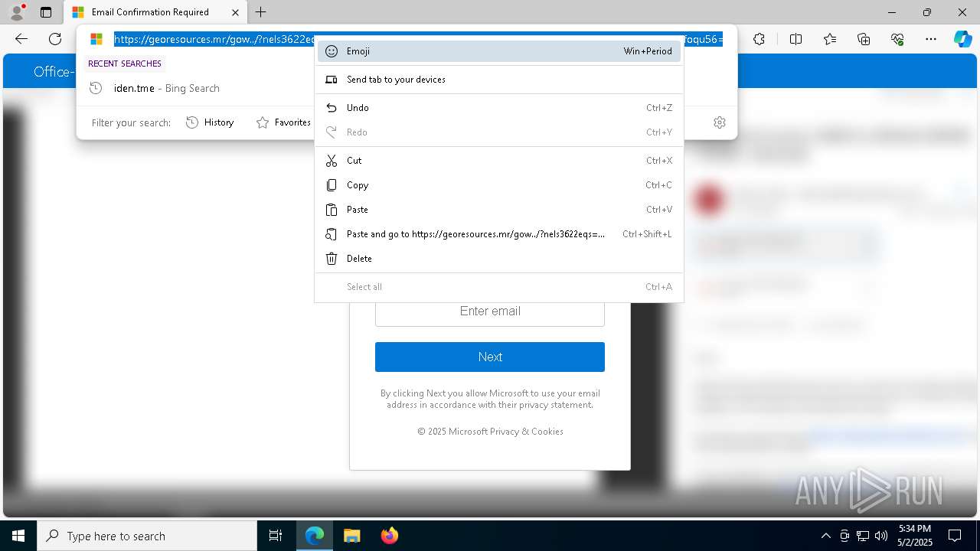980x551 pixels.
Task: Open Settings and more ellipsis
Action: pos(931,39)
